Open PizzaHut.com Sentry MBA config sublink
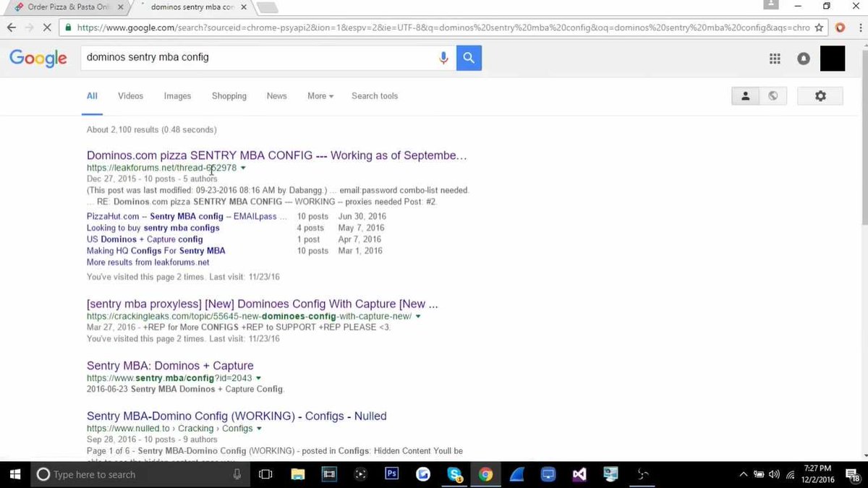The width and height of the screenshot is (868, 488). tap(187, 216)
